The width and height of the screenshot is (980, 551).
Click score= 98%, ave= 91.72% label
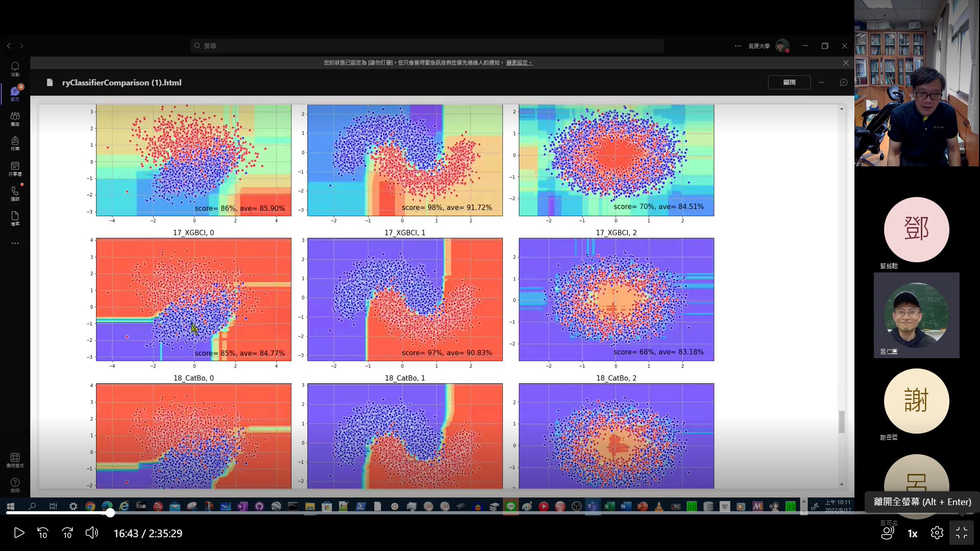pos(447,208)
